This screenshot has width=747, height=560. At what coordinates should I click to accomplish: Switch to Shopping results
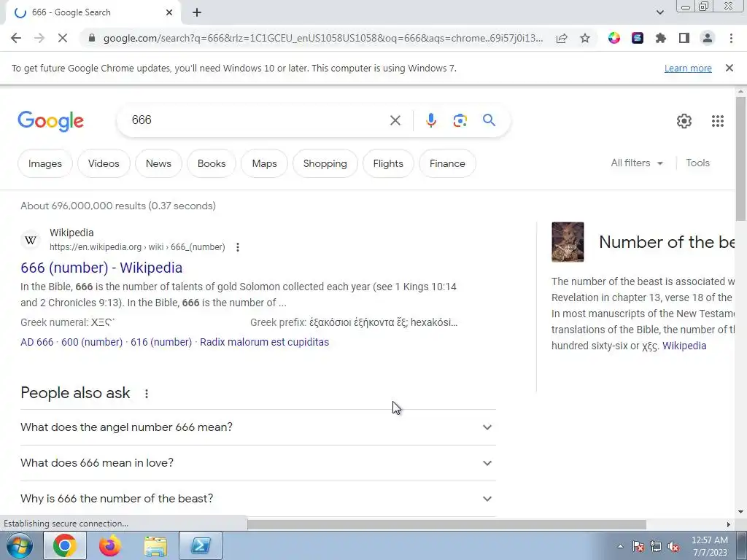click(x=325, y=163)
